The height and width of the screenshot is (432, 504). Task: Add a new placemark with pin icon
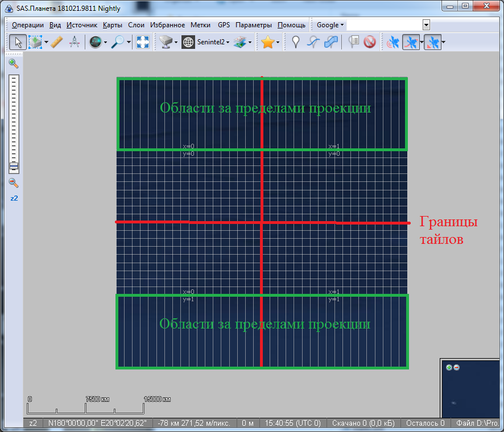click(x=295, y=42)
